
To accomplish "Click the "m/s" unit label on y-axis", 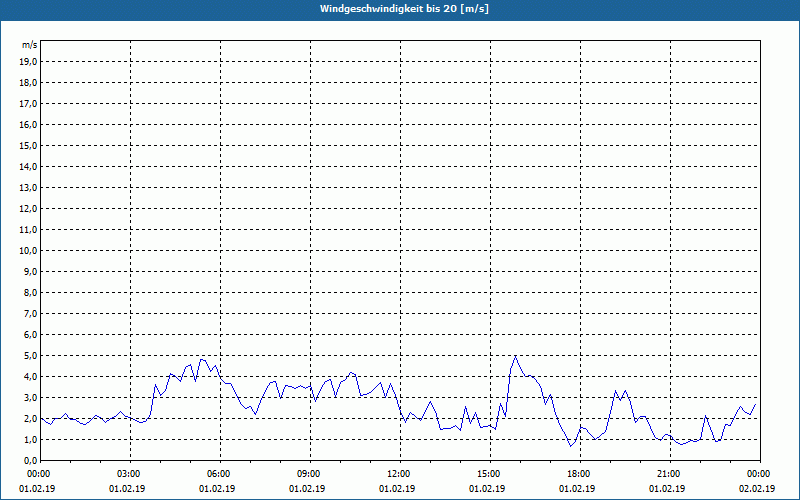I will [x=29, y=45].
